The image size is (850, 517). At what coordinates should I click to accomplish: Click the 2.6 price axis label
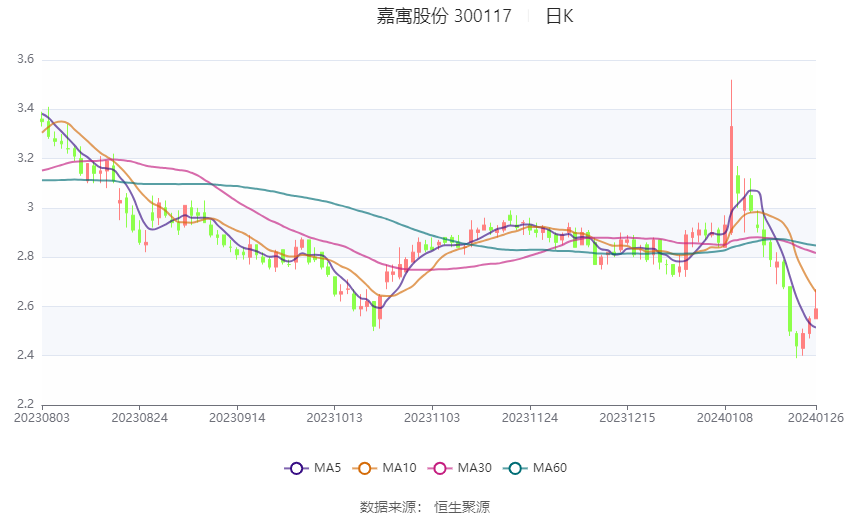pos(25,306)
